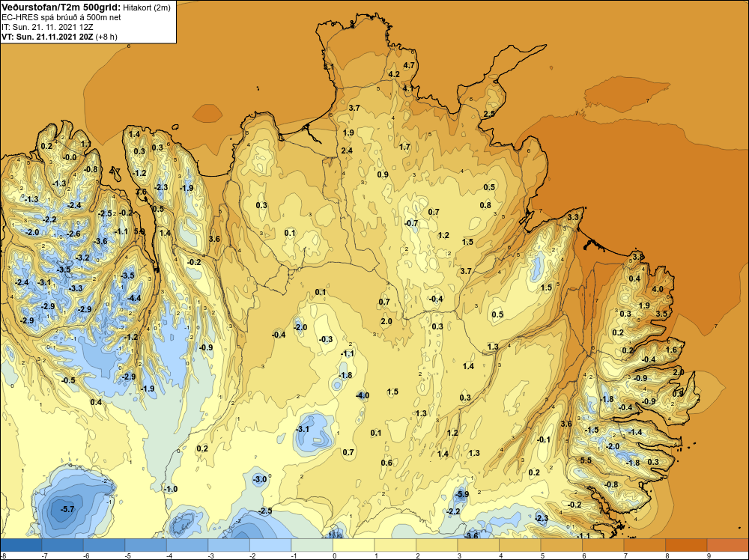Select the '-4.0' temperature reading
The height and width of the screenshot is (560, 749).
pos(363,395)
